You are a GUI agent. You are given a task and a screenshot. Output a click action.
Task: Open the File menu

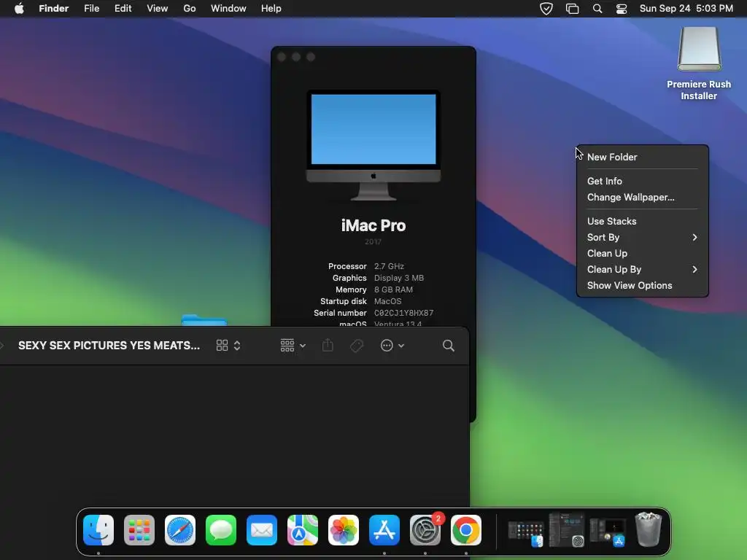click(x=91, y=9)
